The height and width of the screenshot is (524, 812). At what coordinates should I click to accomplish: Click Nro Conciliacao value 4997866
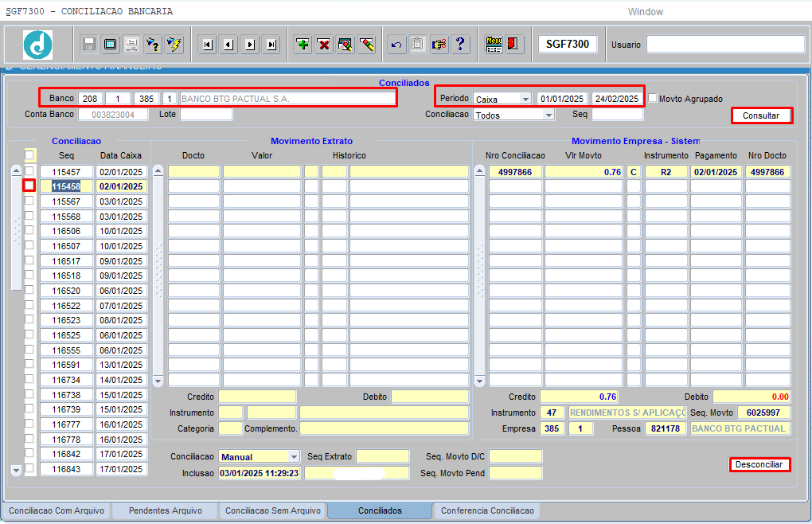coord(515,172)
